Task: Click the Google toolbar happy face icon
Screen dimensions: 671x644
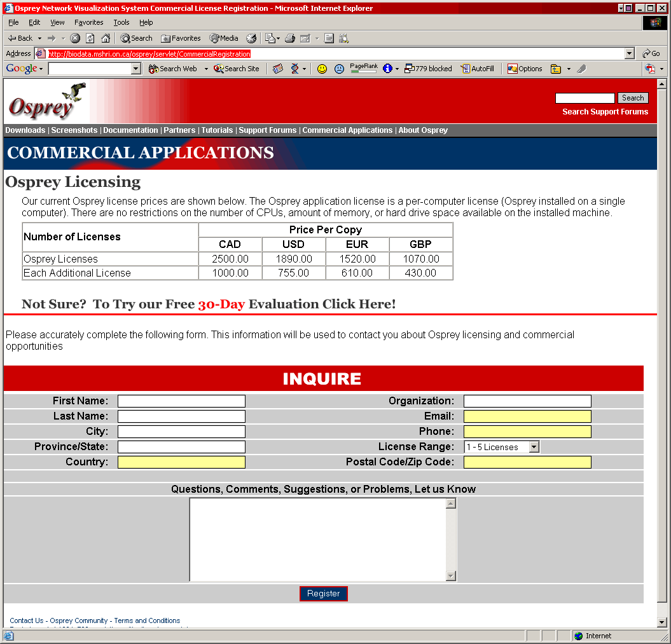Action: coord(322,69)
